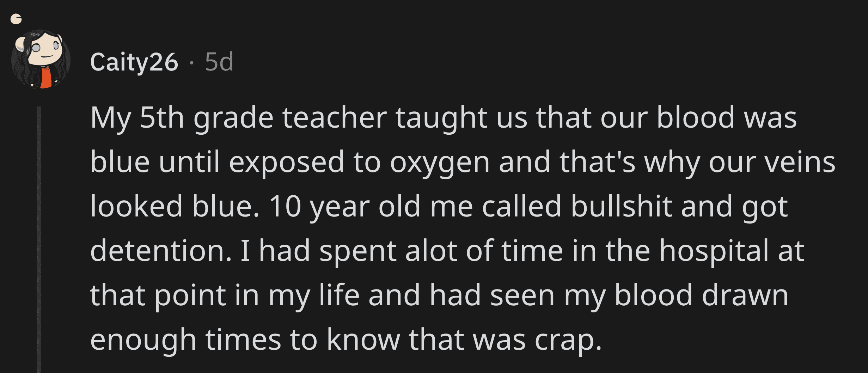
Task: Click the small antenna ball above the avatar
Action: pos(16,19)
